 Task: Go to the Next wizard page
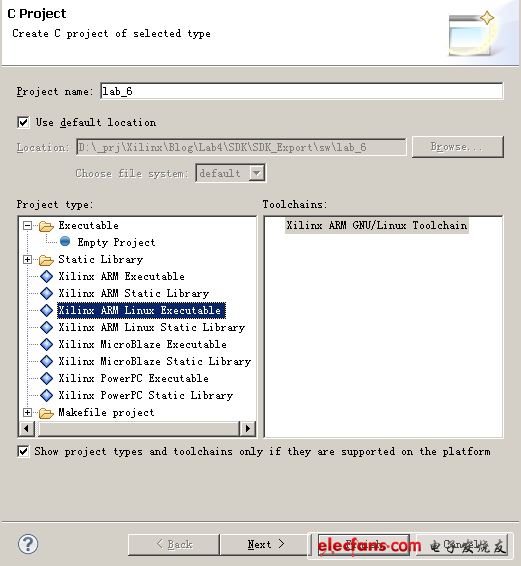265,544
